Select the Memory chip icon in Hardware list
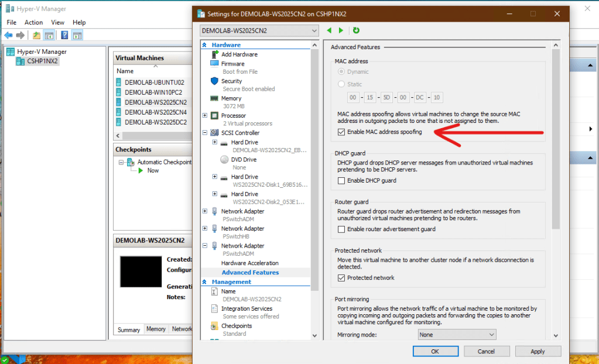Image resolution: width=599 pixels, height=364 pixels. tap(214, 98)
